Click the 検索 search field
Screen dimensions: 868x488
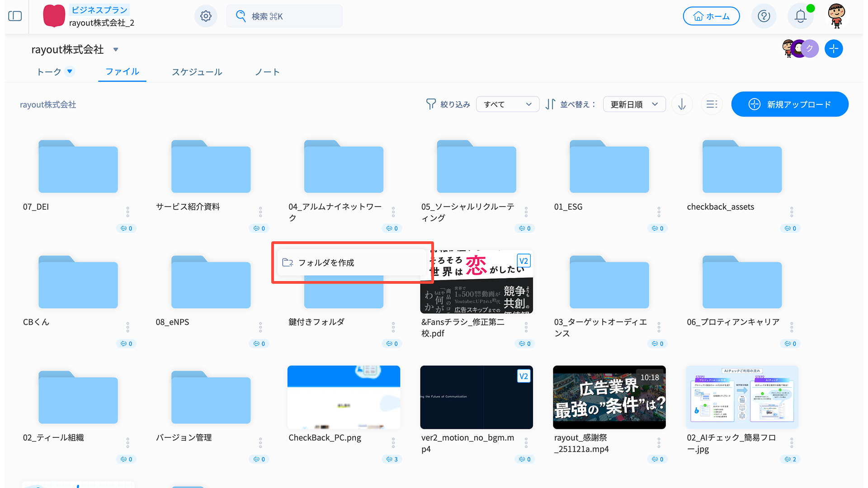284,16
